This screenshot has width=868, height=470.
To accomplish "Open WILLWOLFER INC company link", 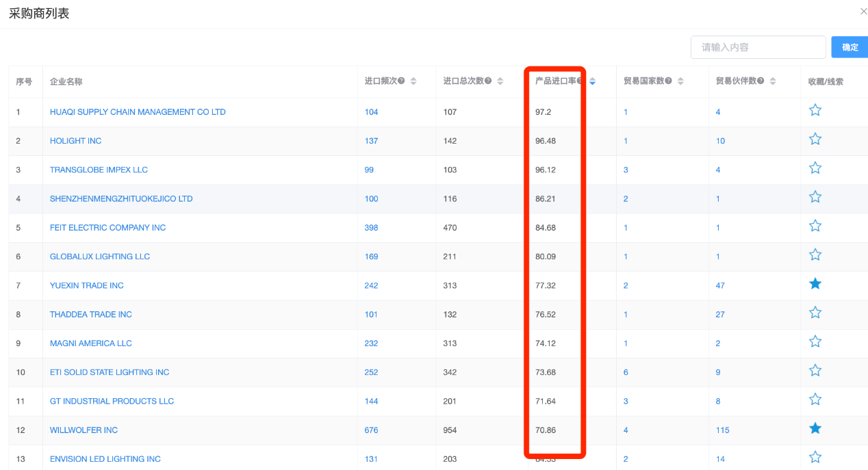I will (x=84, y=430).
